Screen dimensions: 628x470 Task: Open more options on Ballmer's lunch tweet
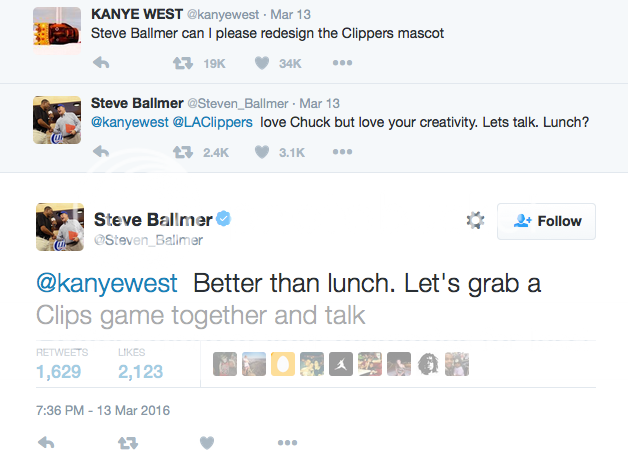click(x=342, y=152)
